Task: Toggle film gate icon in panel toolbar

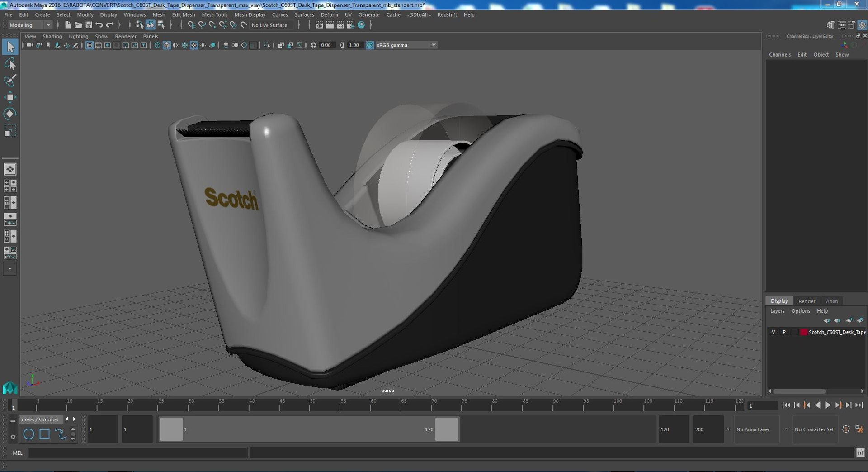Action: [98, 45]
